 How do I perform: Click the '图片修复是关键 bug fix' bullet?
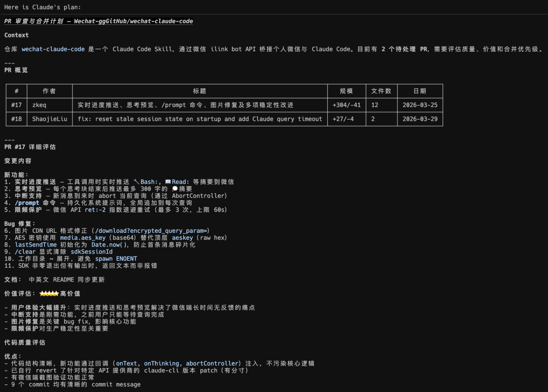(70, 322)
